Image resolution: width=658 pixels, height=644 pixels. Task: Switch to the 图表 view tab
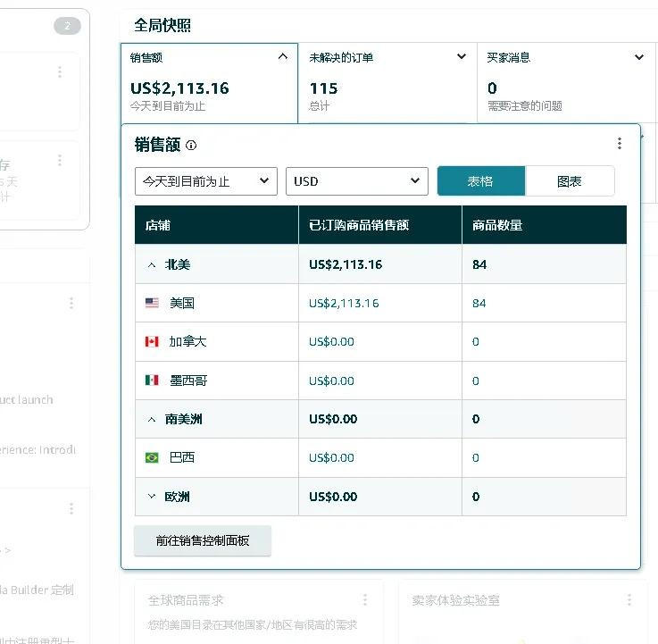(570, 181)
